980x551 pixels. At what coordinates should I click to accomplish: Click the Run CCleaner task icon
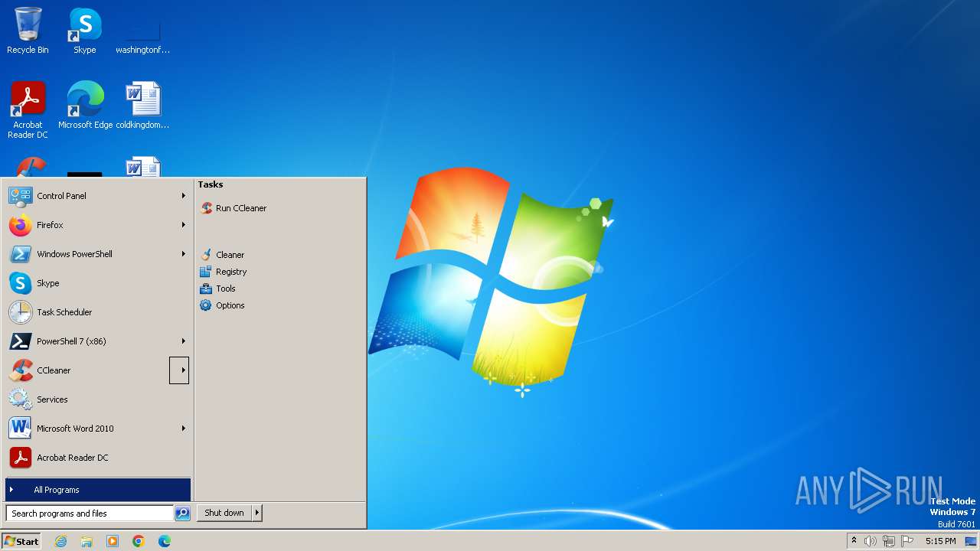206,208
